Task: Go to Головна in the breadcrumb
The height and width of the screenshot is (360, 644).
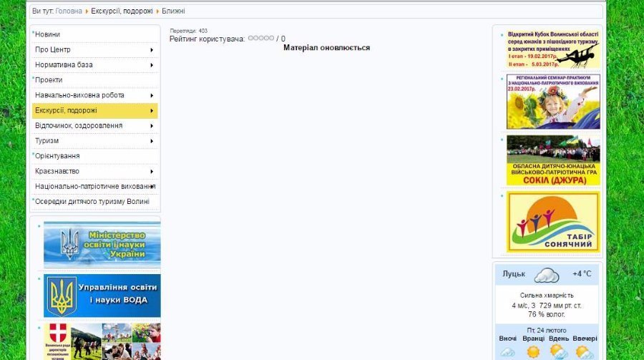Action: click(69, 11)
